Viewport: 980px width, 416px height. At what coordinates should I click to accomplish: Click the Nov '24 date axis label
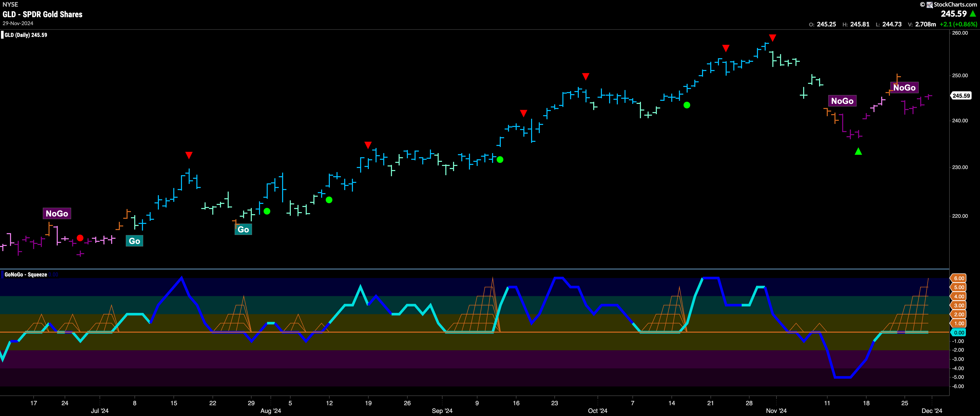pyautogui.click(x=776, y=411)
